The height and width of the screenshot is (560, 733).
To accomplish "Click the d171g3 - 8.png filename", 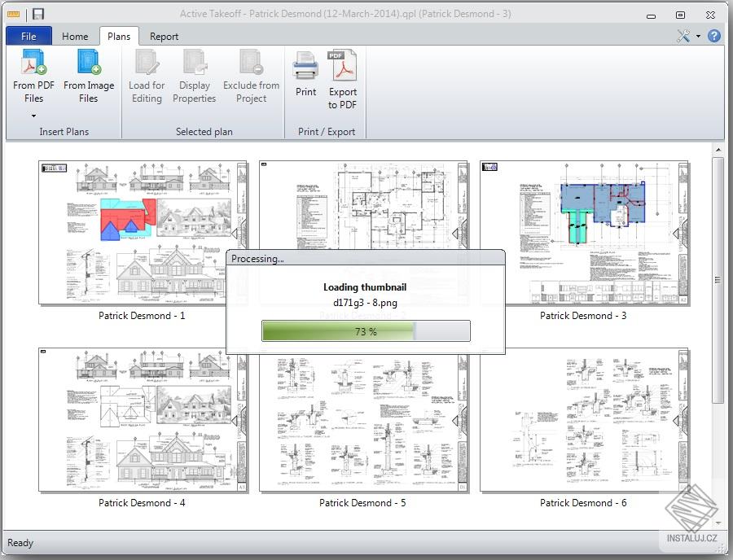I will point(365,303).
